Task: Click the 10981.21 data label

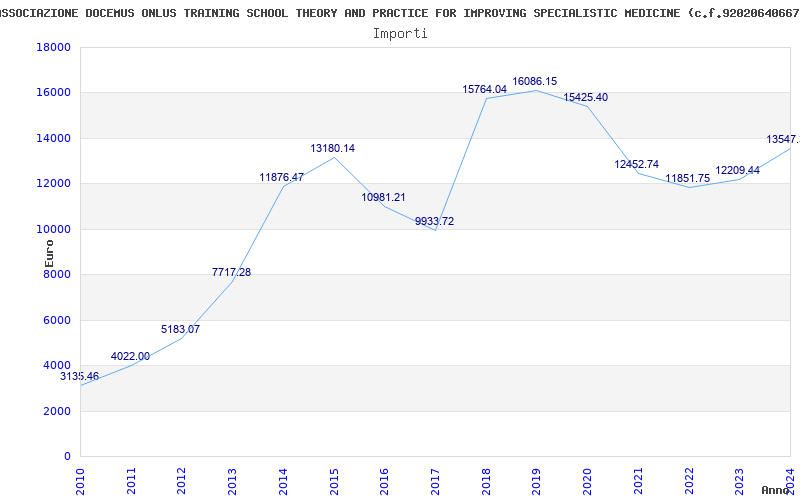Action: [384, 197]
